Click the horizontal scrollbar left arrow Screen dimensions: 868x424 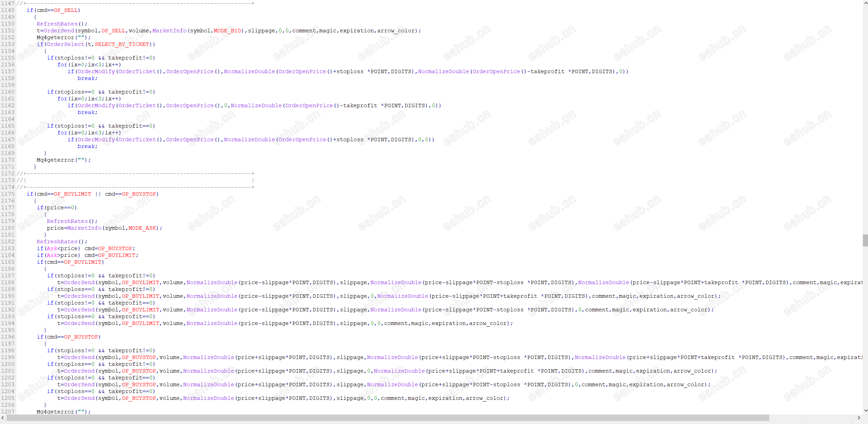(x=3, y=418)
